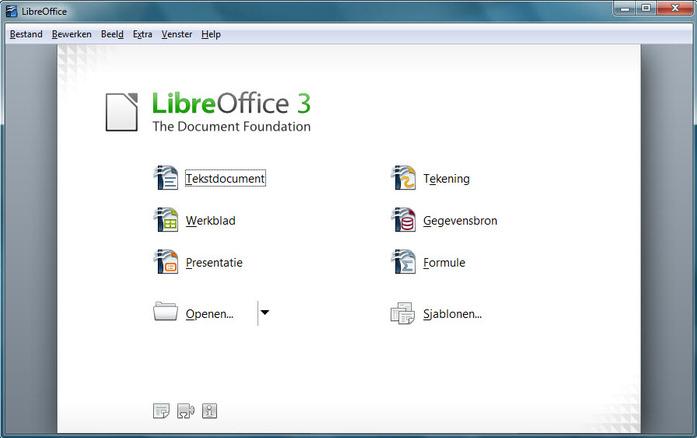Image resolution: width=697 pixels, height=438 pixels.
Task: Click the Impress Presentatie icon
Action: [x=166, y=262]
